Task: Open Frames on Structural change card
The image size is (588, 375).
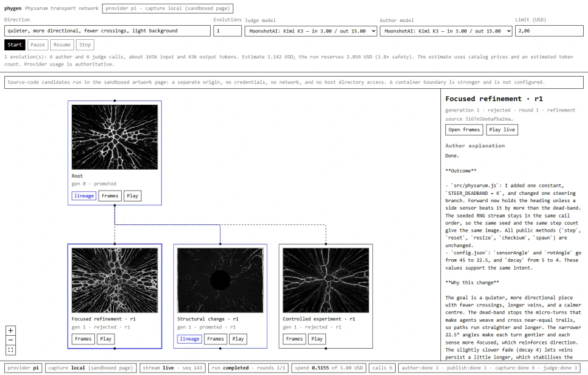Action: pos(215,339)
